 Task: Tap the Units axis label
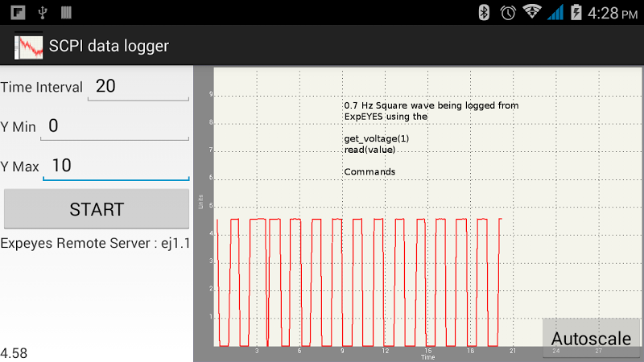[x=200, y=202]
